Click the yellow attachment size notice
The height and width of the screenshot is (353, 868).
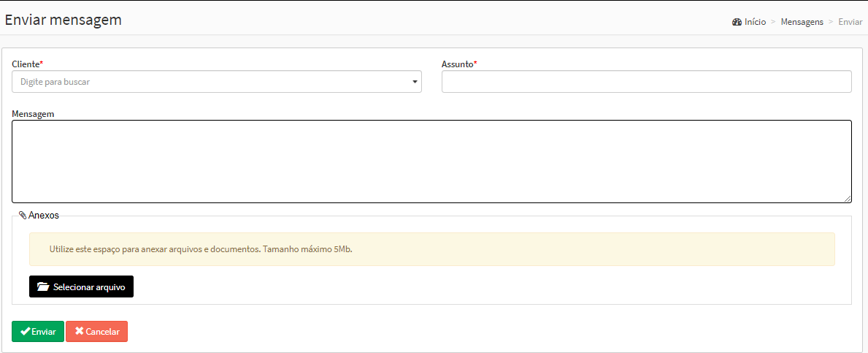(431, 249)
